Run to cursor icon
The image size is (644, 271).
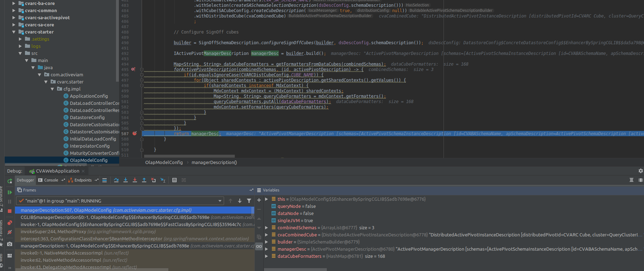[x=163, y=180]
